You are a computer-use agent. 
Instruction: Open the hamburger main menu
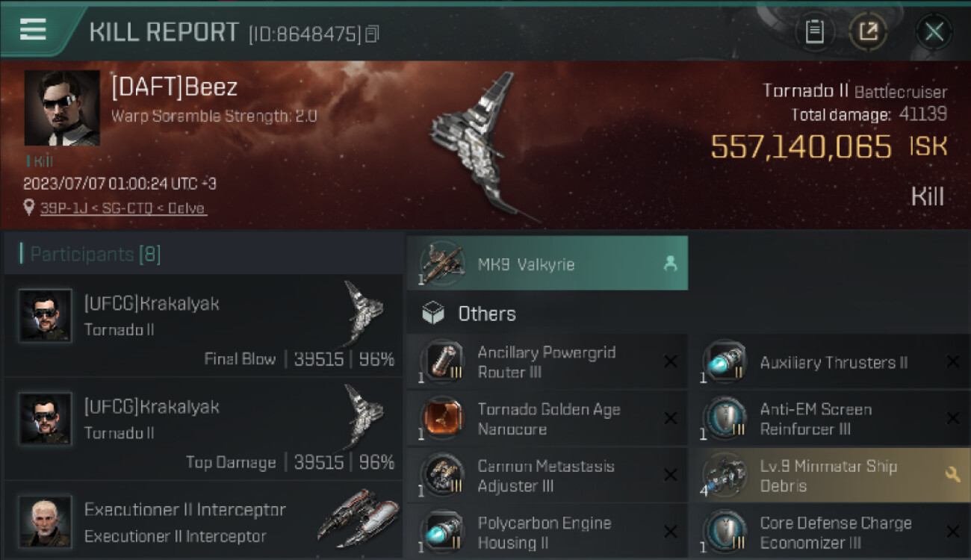pos(33,30)
